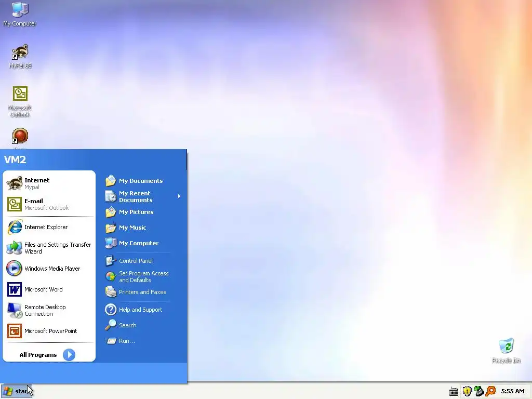The width and height of the screenshot is (532, 399).
Task: Open My Documents text link
Action: 141,181
